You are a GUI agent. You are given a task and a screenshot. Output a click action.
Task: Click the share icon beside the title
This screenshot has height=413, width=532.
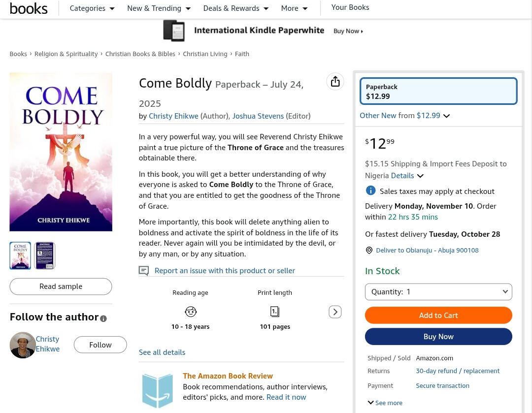[335, 82]
